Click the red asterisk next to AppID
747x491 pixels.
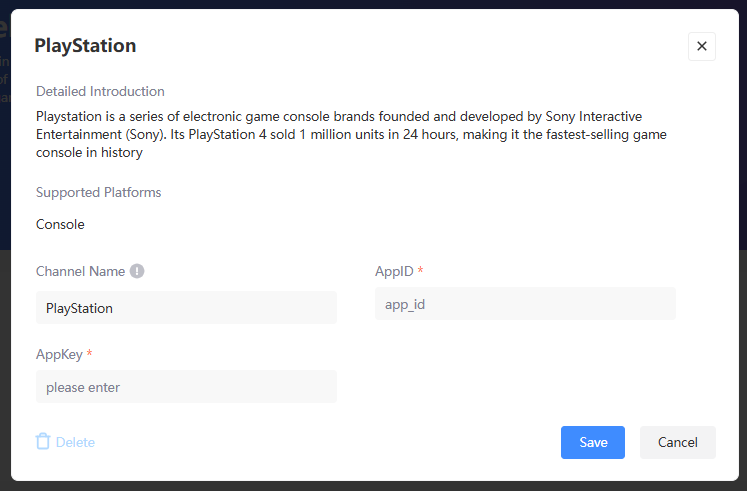coord(420,270)
